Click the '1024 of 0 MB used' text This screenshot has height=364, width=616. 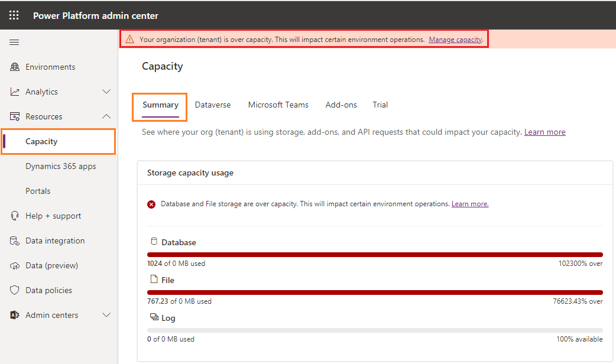coord(176,264)
